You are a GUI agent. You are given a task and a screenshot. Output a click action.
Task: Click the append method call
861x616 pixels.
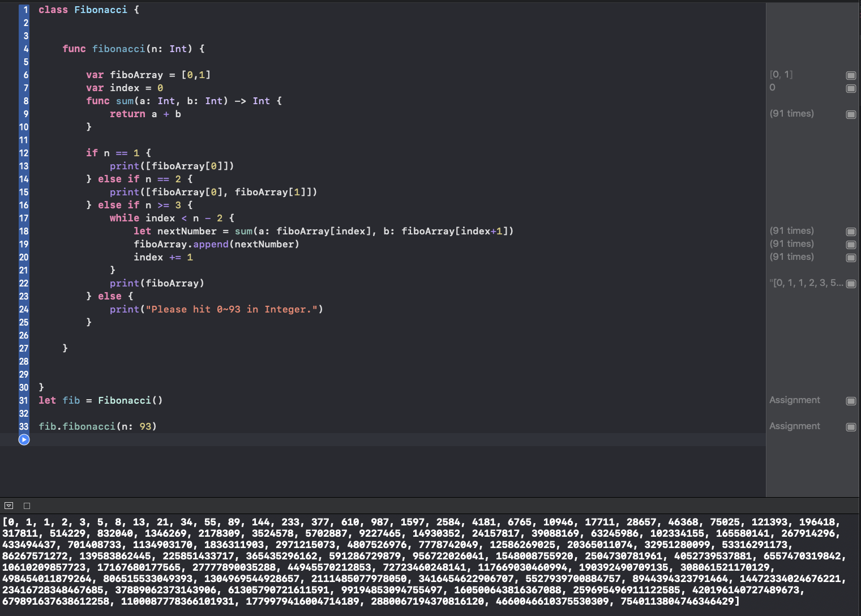coord(211,244)
